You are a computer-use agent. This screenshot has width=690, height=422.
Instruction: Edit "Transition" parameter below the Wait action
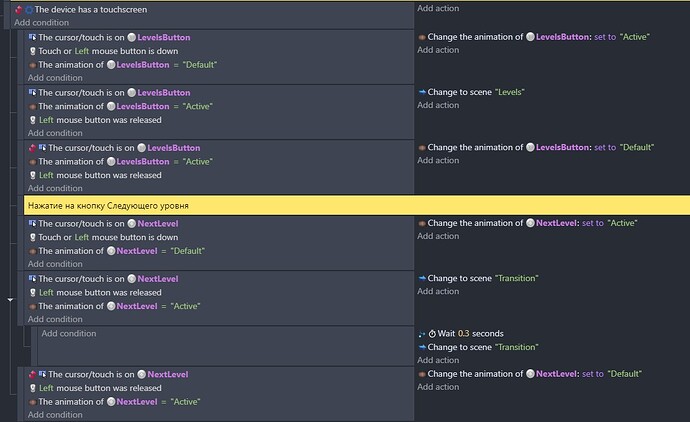tap(517, 347)
